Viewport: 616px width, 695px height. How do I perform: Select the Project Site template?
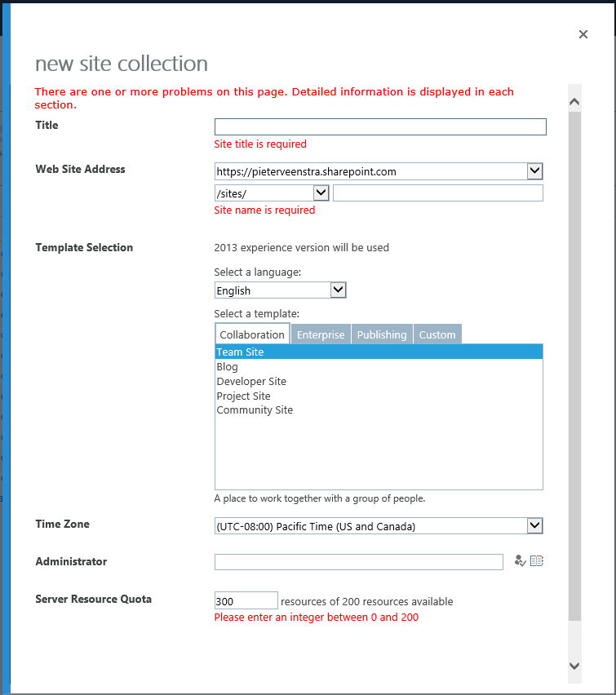[379, 396]
